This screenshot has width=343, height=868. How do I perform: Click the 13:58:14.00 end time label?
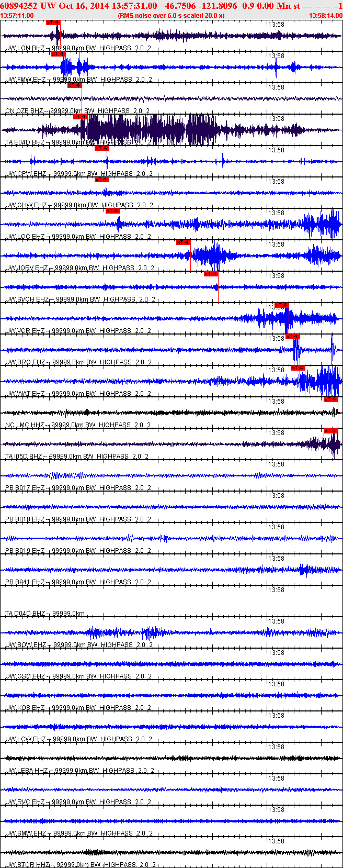click(x=325, y=16)
